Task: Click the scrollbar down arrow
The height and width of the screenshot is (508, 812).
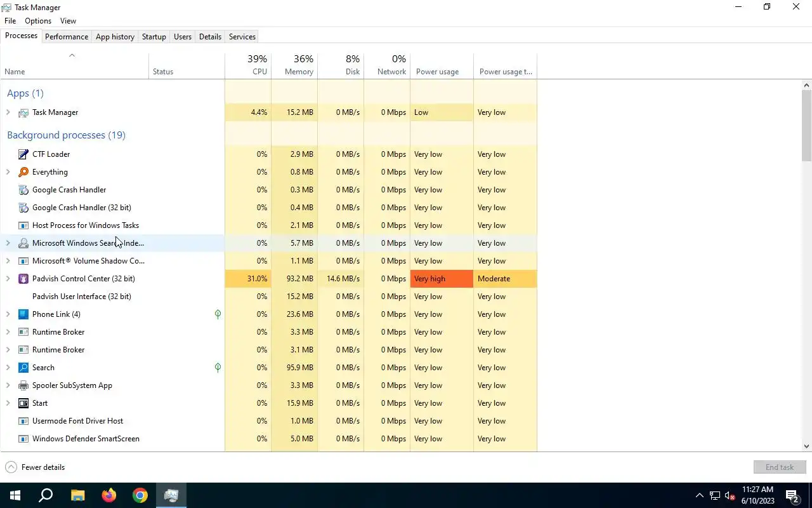Action: [x=806, y=446]
